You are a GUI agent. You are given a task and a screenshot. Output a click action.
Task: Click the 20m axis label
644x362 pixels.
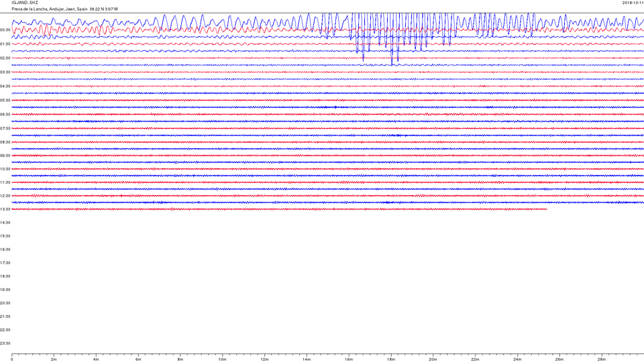tap(433, 359)
